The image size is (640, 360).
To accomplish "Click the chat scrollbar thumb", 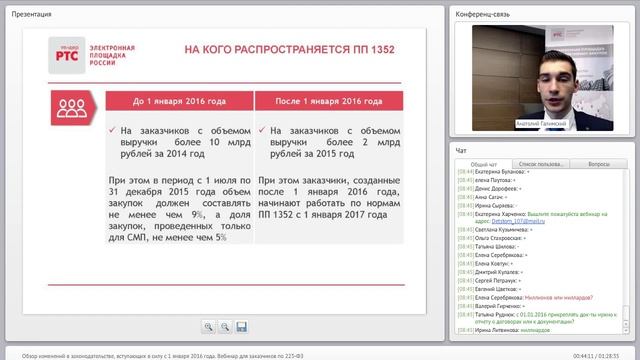I will tap(626, 312).
